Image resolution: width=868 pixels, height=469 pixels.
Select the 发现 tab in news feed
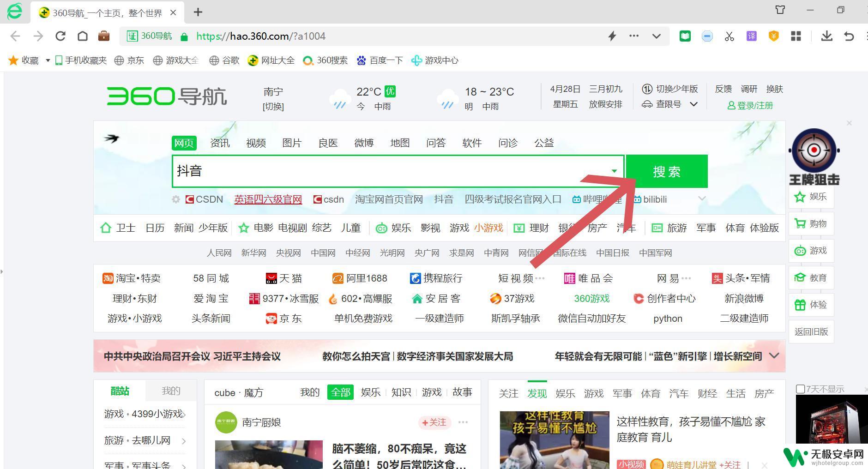pyautogui.click(x=537, y=394)
